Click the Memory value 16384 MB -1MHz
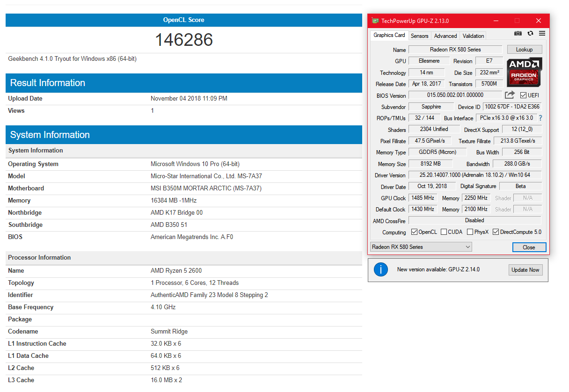This screenshot has height=392, width=569. click(x=174, y=201)
